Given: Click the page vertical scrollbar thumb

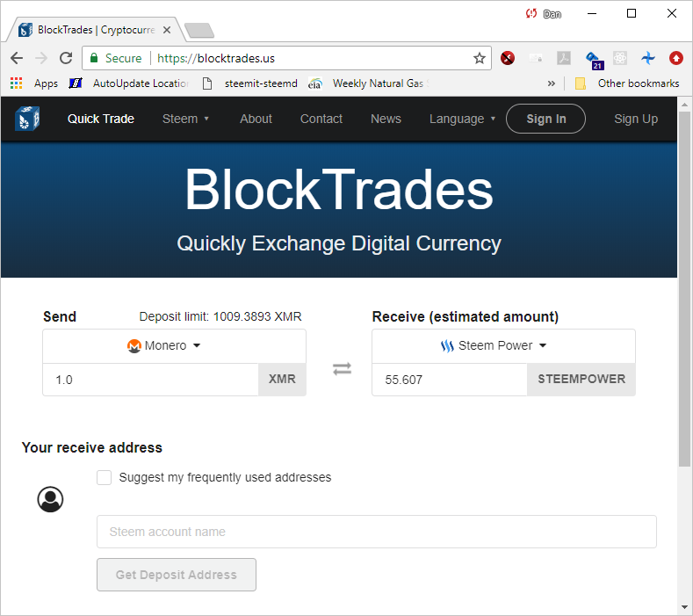Looking at the screenshot, I should click(684, 290).
